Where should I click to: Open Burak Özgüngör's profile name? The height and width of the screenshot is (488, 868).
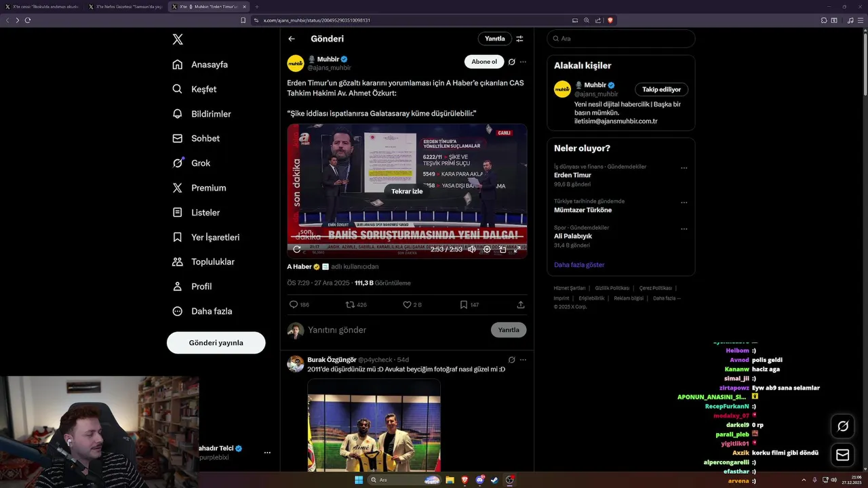click(x=332, y=359)
